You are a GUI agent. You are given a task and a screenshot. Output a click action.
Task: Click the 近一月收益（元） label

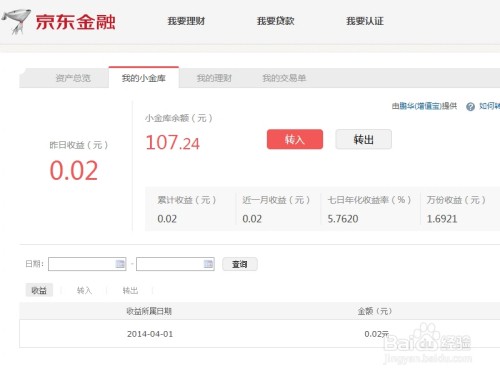tap(276, 200)
